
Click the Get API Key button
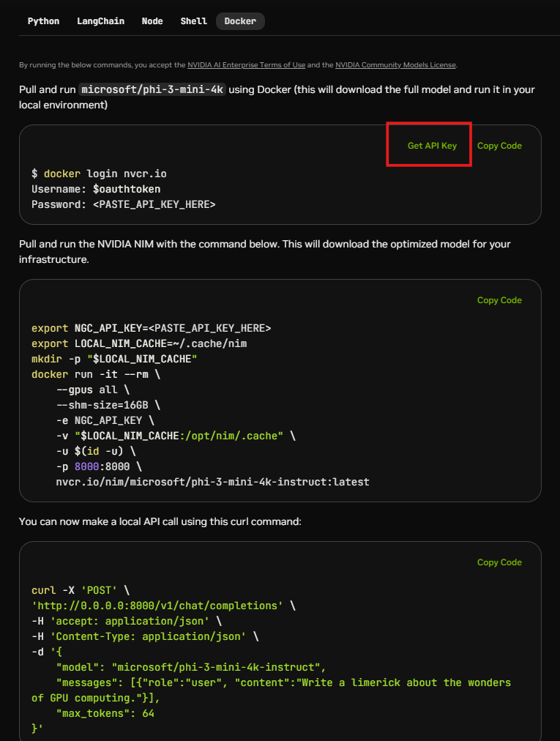coord(432,146)
